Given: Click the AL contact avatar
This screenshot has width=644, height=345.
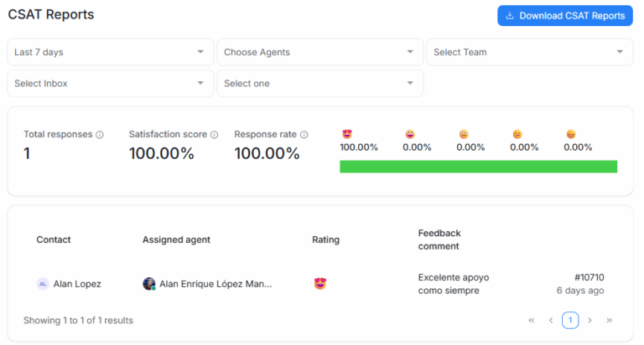Looking at the screenshot, I should pos(43,284).
